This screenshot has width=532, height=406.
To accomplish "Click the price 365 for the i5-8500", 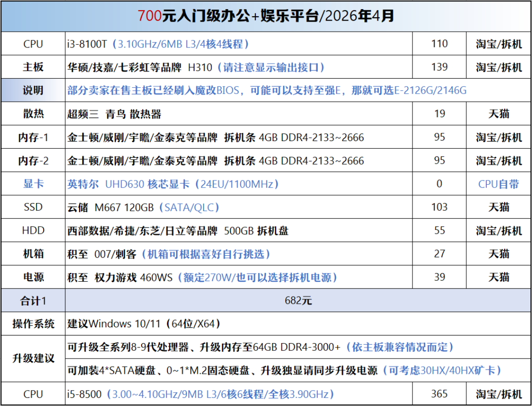I will (x=439, y=394).
